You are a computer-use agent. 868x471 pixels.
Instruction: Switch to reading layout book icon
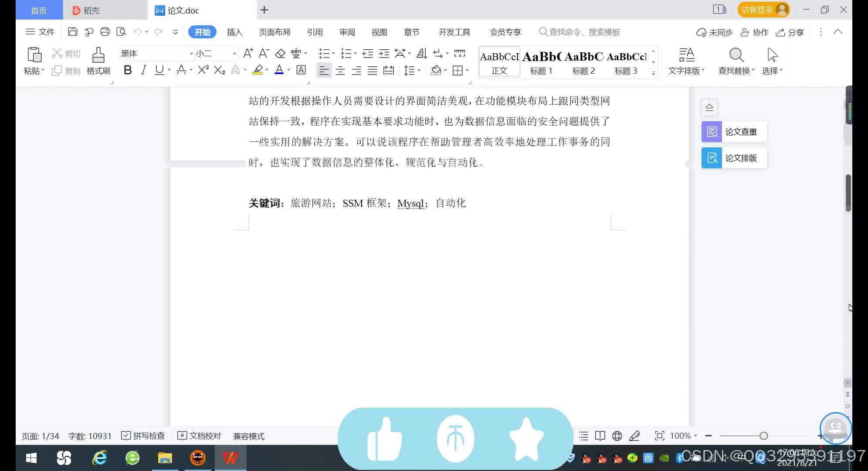pyautogui.click(x=600, y=436)
